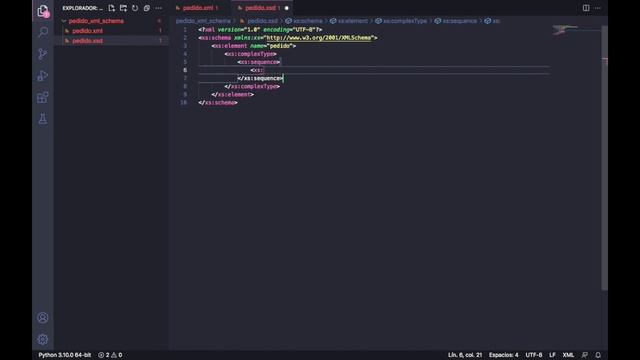Change end of line sequence LF
This screenshot has height=360, width=640.
pos(552,355)
